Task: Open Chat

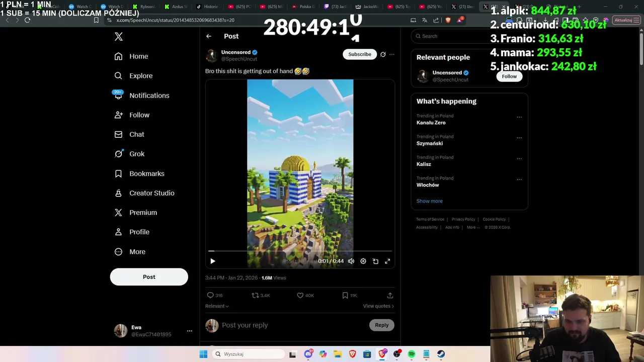Action: (x=129, y=134)
